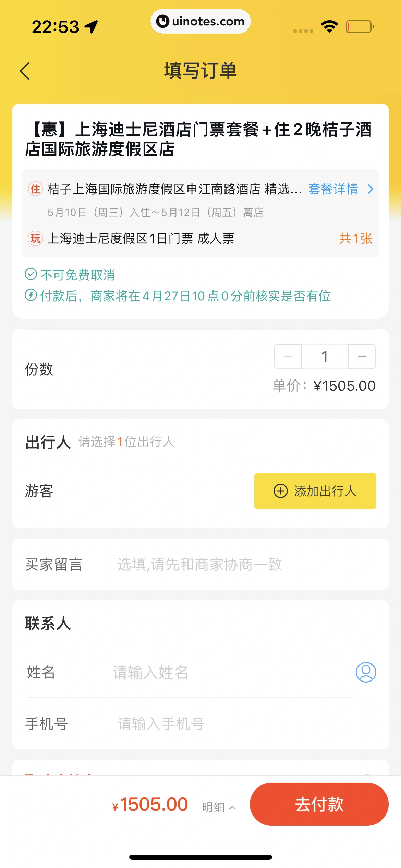Tap the back arrow icon
Image resolution: width=401 pixels, height=868 pixels.
[x=25, y=71]
